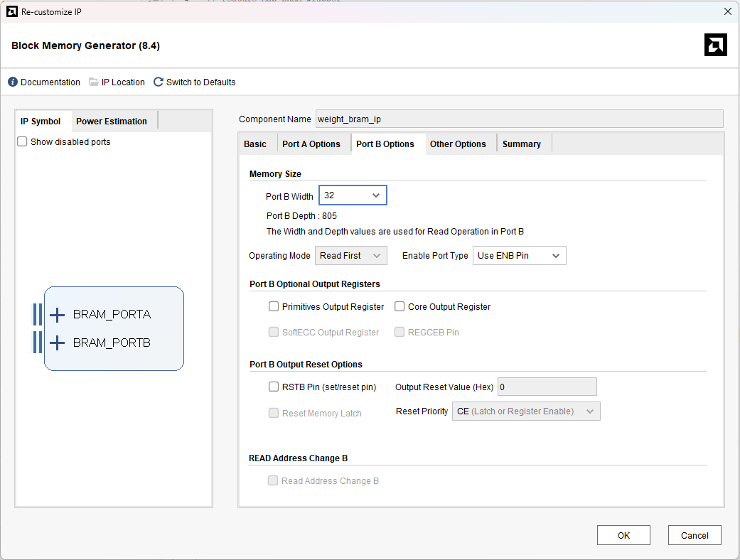Open Operating Mode Read First dropdown
740x560 pixels.
coord(351,256)
